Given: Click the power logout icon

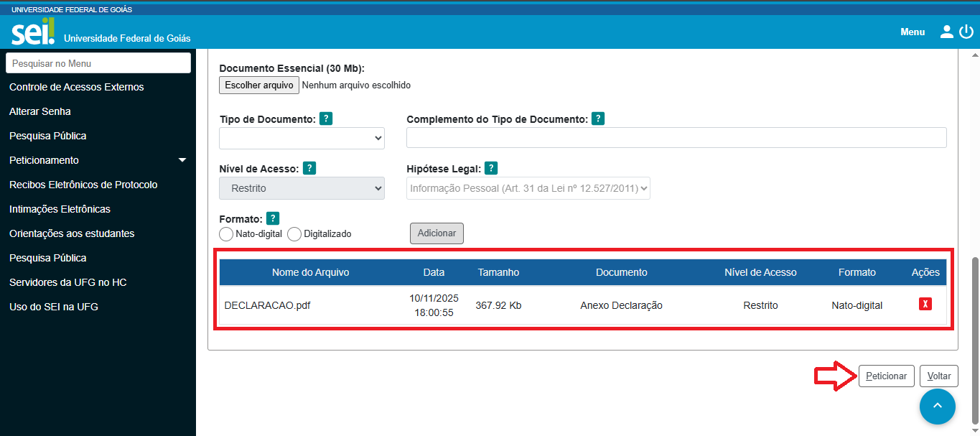Looking at the screenshot, I should point(966,32).
